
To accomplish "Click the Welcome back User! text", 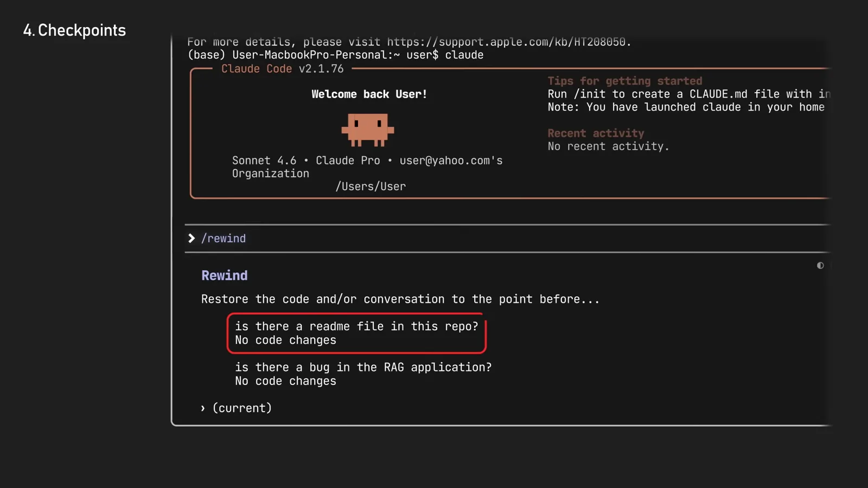I will [x=369, y=94].
